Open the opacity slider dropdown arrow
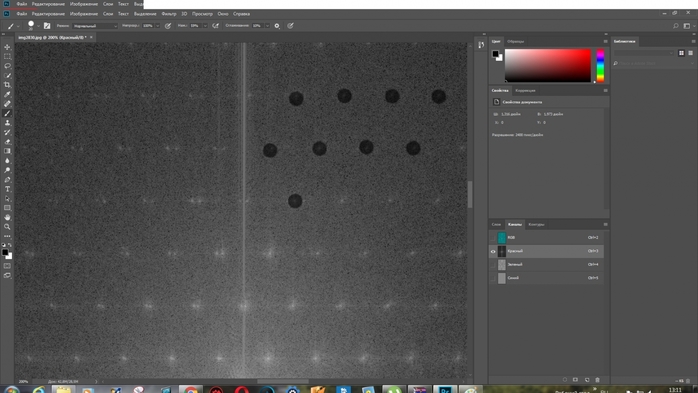The height and width of the screenshot is (393, 698). (x=158, y=26)
